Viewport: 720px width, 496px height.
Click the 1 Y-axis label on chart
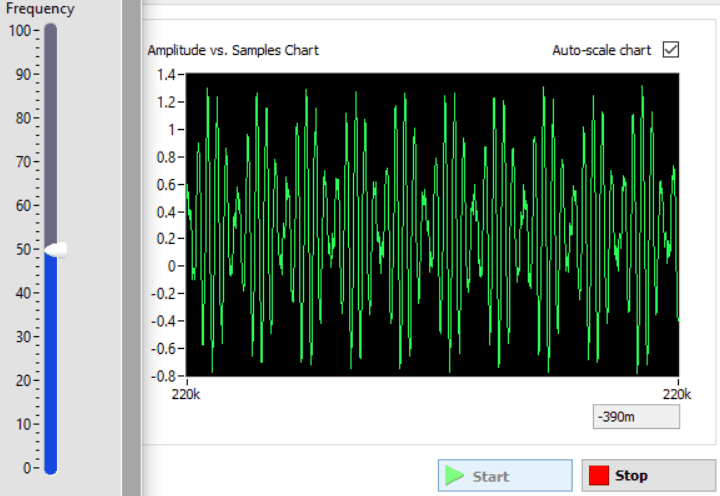[172, 130]
